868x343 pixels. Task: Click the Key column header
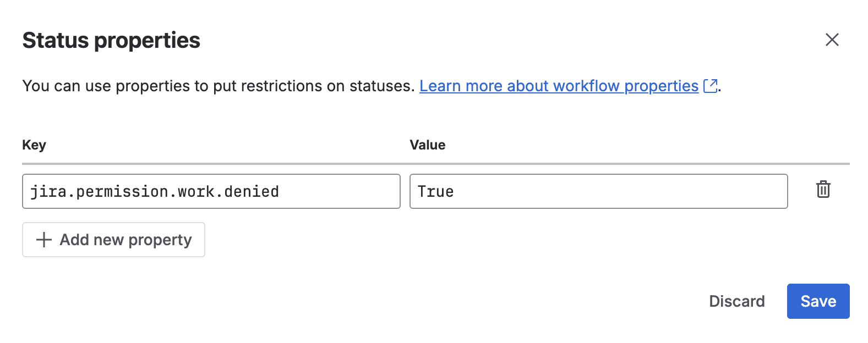click(34, 145)
